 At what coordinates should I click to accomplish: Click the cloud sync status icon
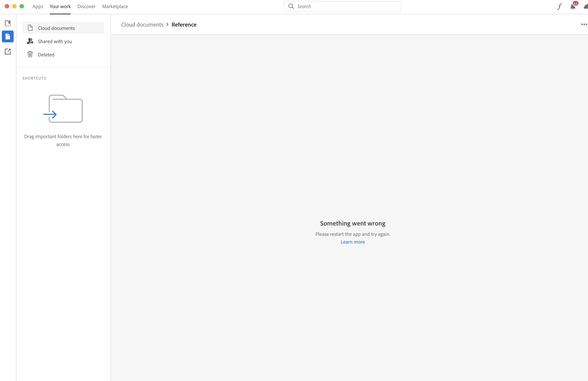point(586,6)
